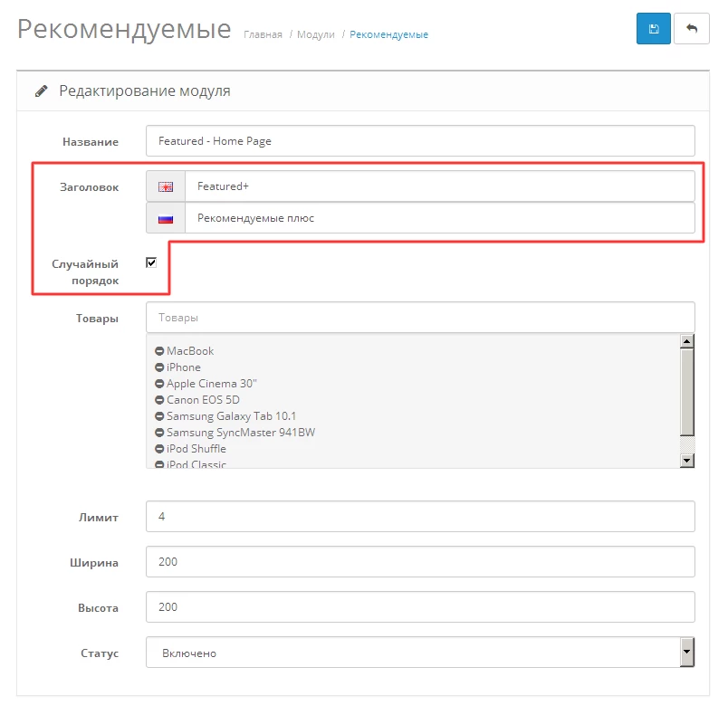The image size is (728, 715).
Task: Click the blue save icon button
Action: (x=653, y=29)
